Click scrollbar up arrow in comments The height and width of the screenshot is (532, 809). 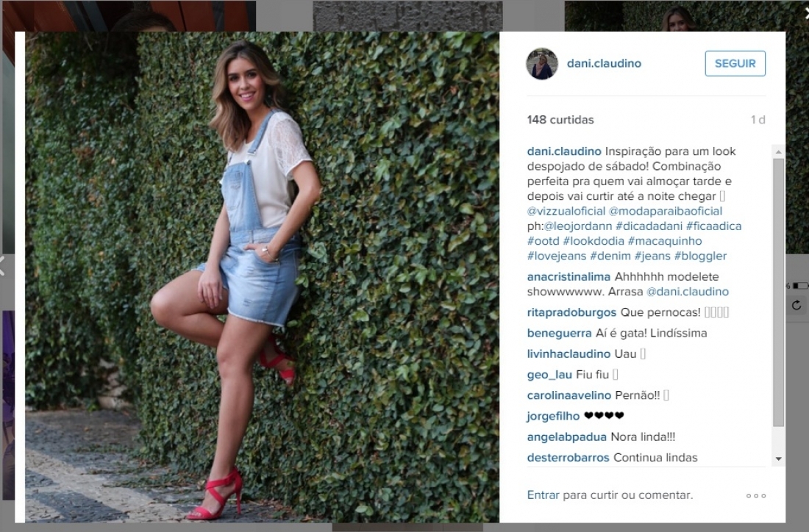779,151
